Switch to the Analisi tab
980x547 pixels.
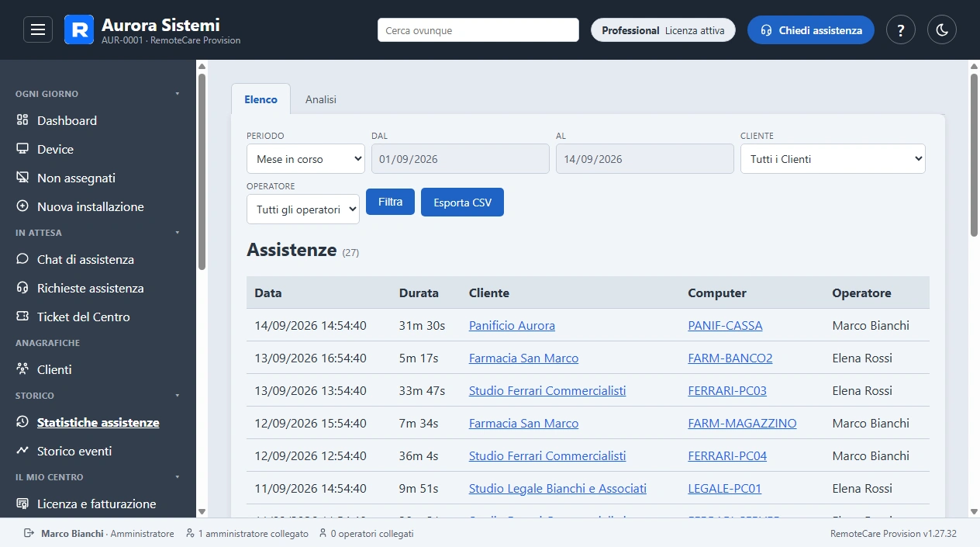click(x=321, y=99)
